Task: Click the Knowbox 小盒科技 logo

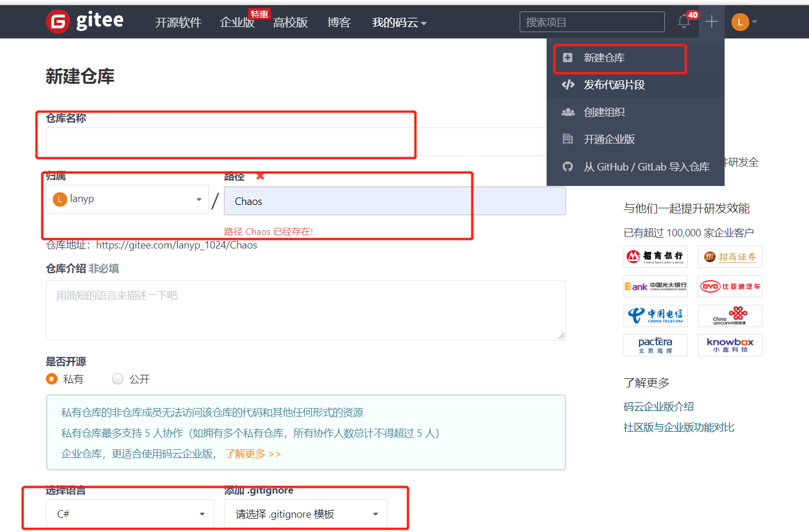Action: [730, 345]
